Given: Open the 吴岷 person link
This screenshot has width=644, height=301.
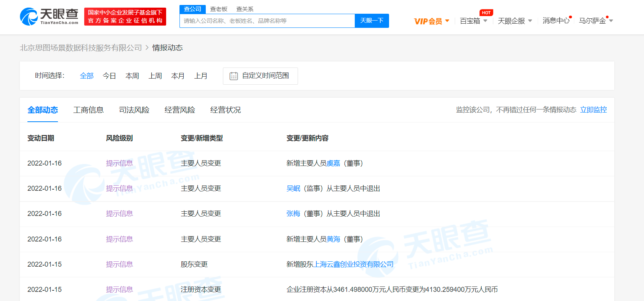Looking at the screenshot, I should (293, 188).
